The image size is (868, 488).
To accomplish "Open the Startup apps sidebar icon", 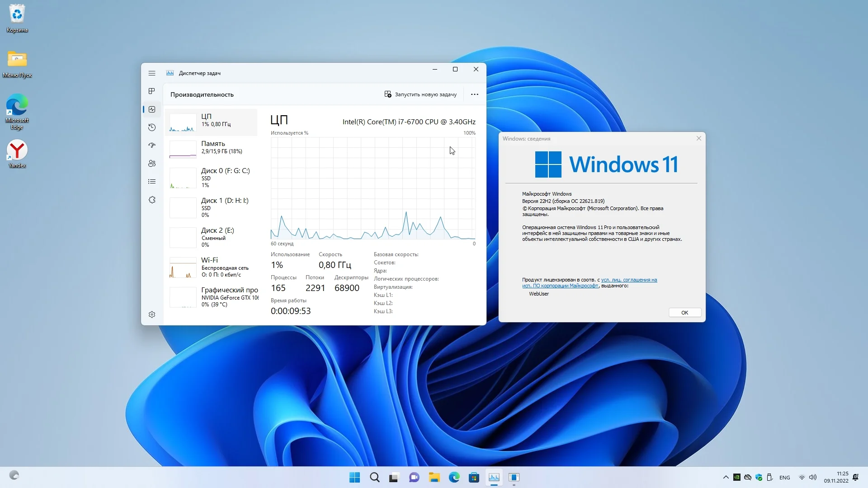I will 152,145.
